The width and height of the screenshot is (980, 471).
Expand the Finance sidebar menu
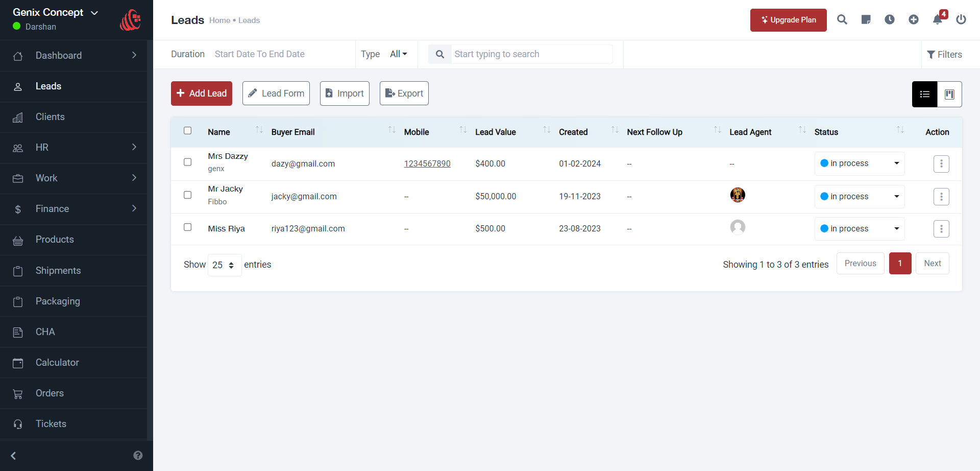73,209
